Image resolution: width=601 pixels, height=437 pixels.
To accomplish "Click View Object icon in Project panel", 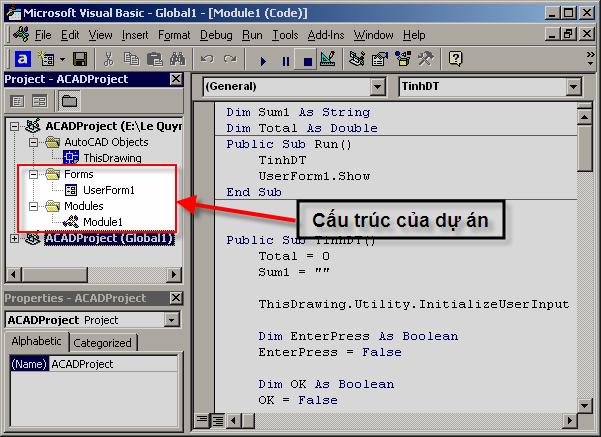I will tap(39, 101).
